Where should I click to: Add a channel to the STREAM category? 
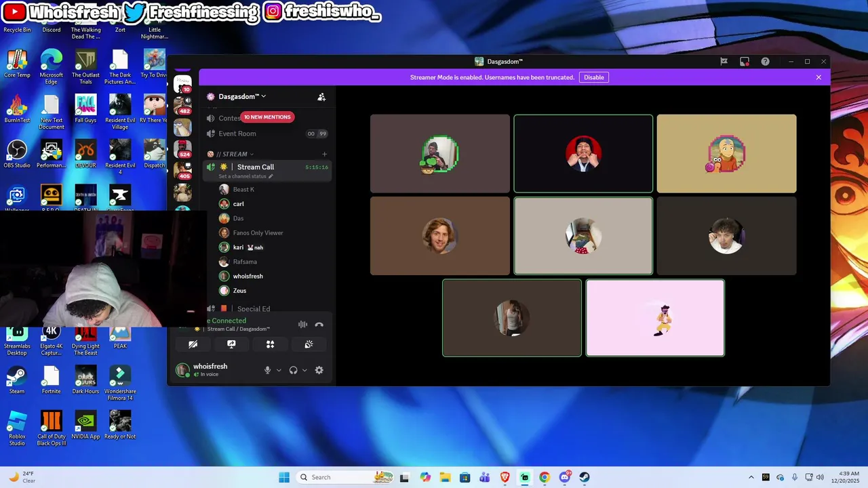click(324, 154)
